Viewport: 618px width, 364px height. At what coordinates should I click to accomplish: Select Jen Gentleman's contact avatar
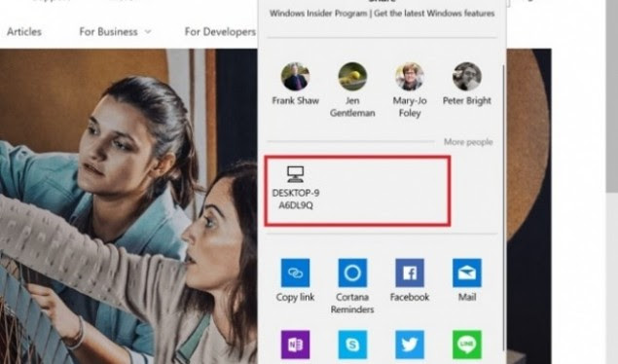(352, 77)
